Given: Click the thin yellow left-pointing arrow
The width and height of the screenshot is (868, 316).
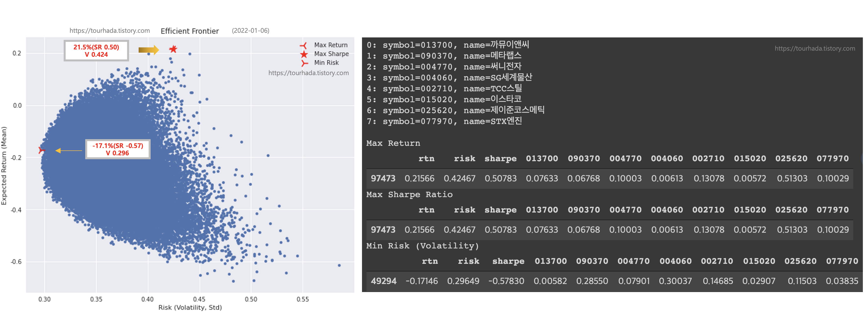Looking at the screenshot, I should (69, 150).
